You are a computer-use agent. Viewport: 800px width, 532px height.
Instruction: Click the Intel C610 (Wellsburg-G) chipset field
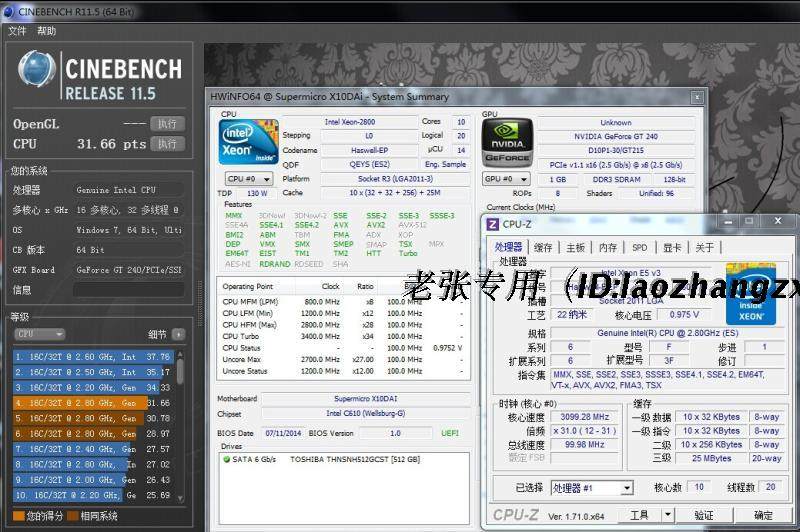(365, 414)
